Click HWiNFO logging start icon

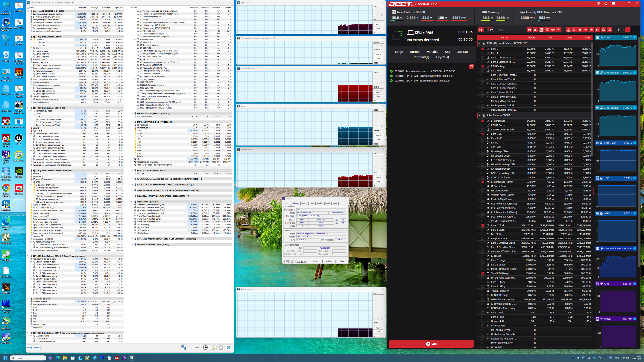(x=213, y=347)
